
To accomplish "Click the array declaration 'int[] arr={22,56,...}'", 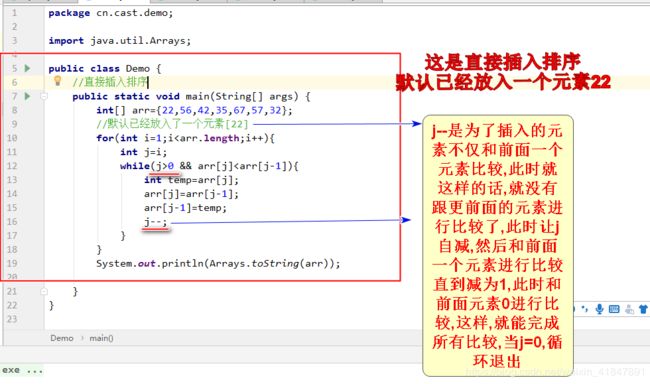I will click(x=194, y=110).
